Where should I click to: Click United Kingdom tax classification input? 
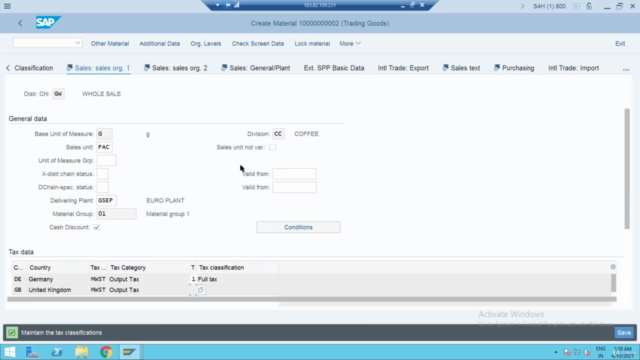[x=193, y=290]
